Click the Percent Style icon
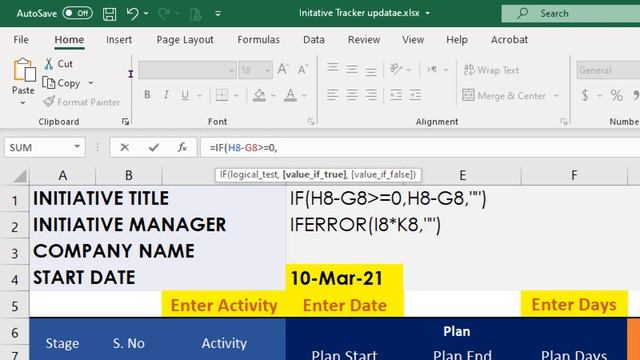Viewport: 640px width, 360px height. tap(616, 96)
